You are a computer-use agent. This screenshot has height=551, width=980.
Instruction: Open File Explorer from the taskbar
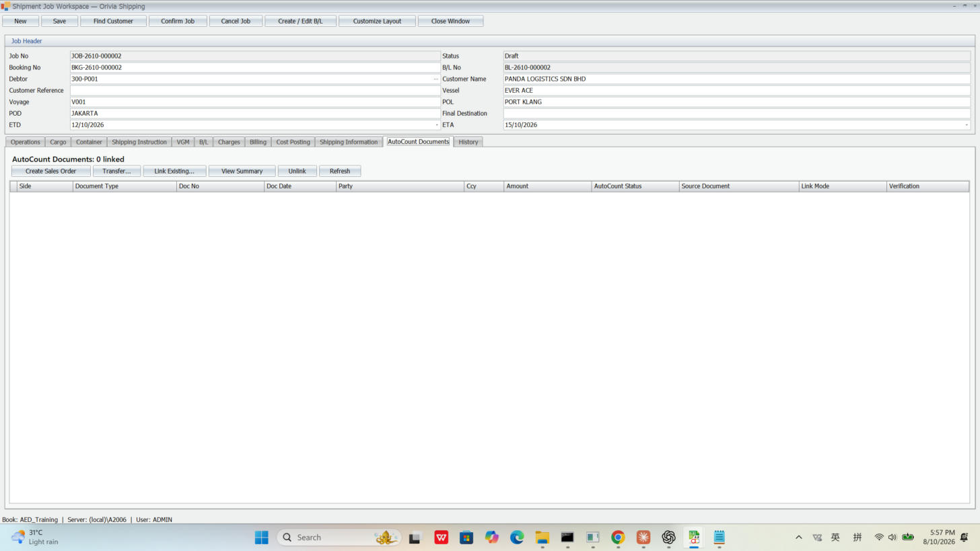(542, 537)
